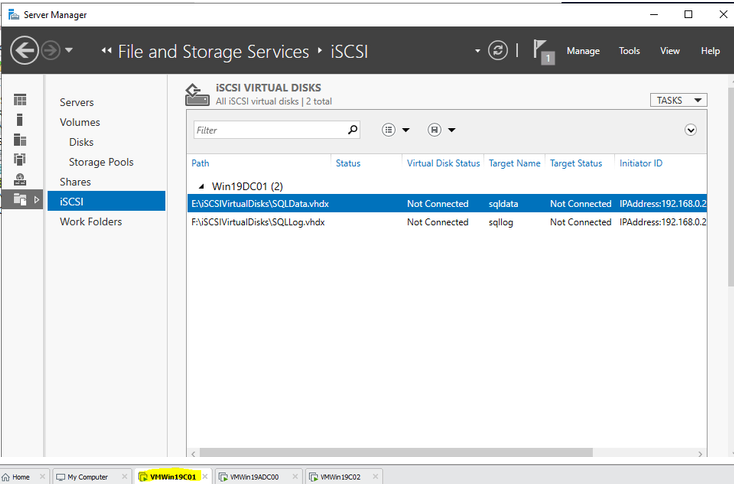Open the Tools menu
The width and height of the screenshot is (734, 484).
click(x=629, y=51)
